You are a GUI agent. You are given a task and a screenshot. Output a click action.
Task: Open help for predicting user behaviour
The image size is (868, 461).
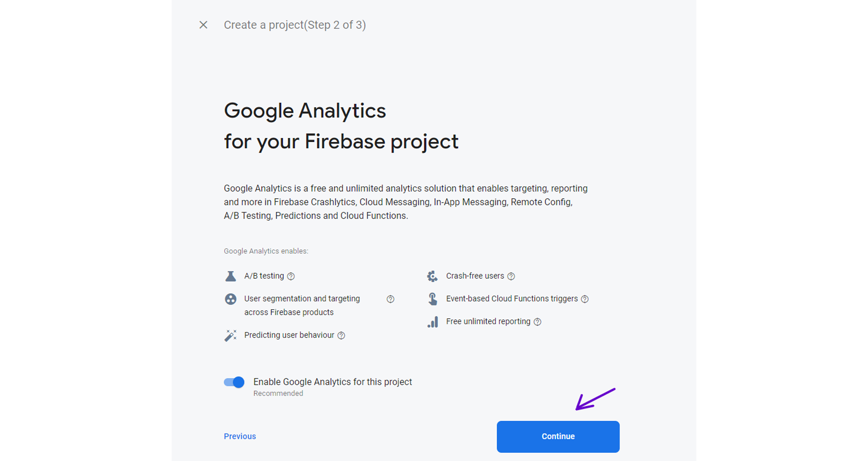tap(341, 335)
